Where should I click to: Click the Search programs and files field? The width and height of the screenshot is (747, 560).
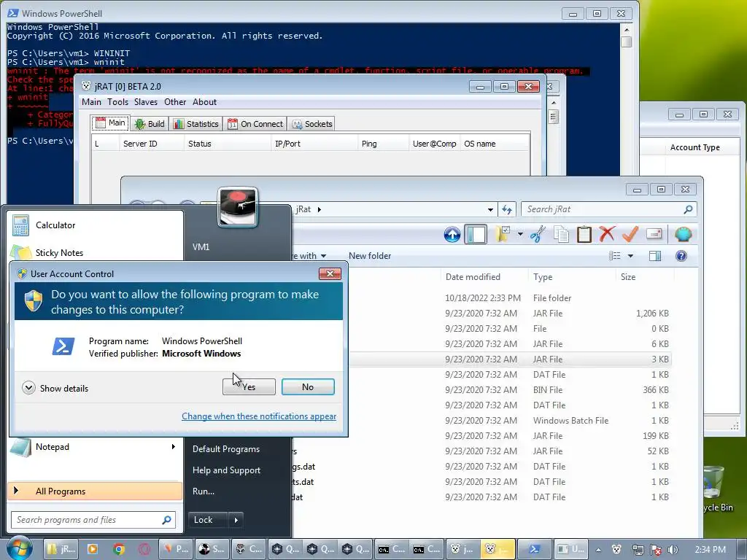(93, 520)
